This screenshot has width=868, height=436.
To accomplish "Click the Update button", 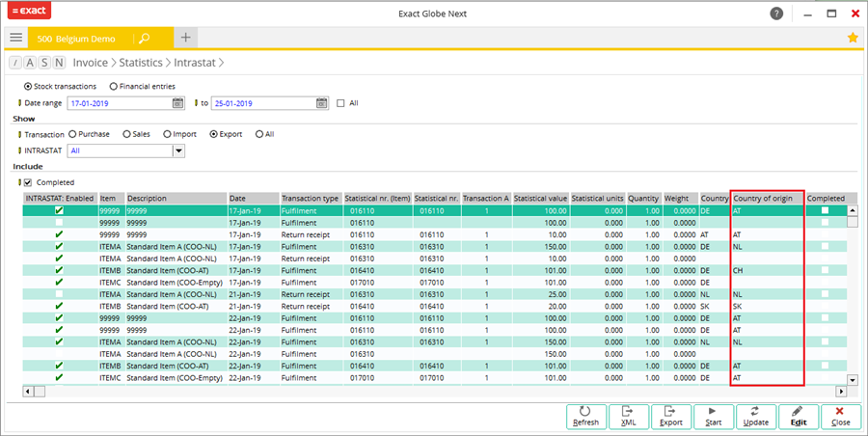I will pyautogui.click(x=755, y=417).
